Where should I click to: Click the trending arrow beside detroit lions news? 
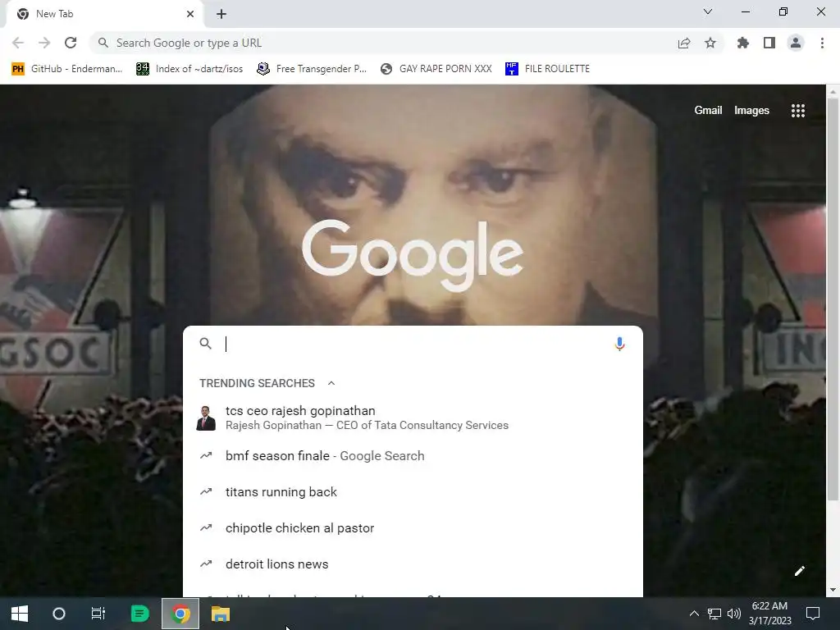click(206, 564)
